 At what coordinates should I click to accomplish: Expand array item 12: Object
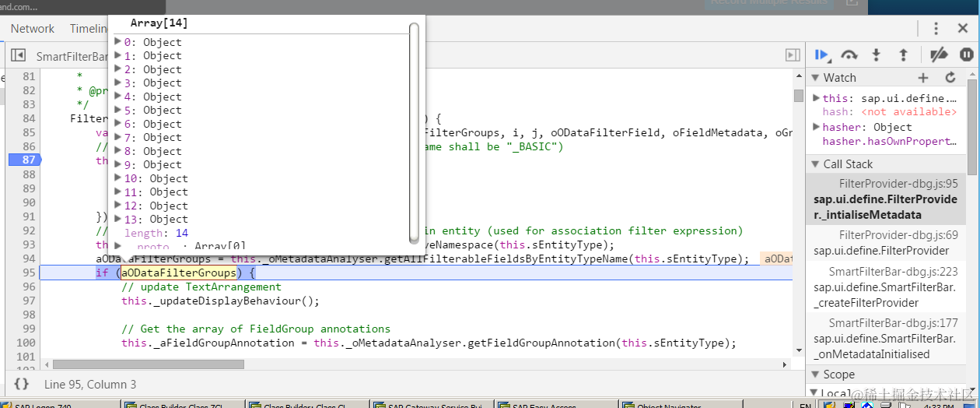point(118,206)
